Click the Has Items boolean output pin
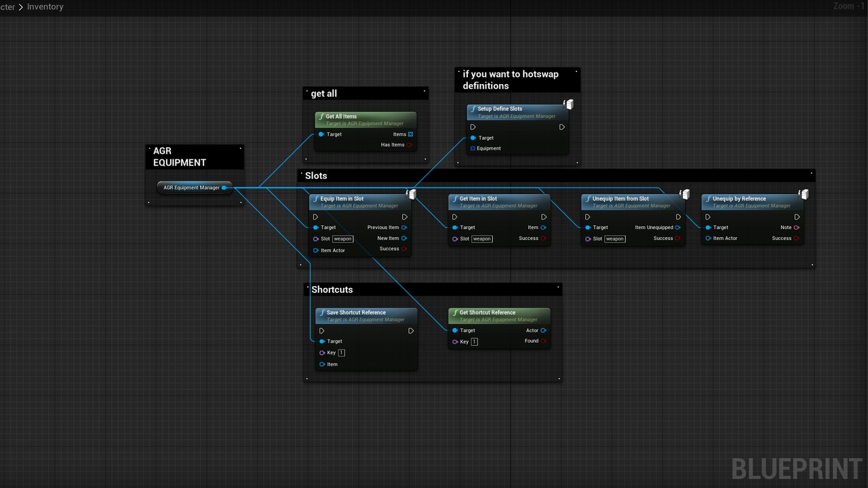This screenshot has width=868, height=488. 410,145
